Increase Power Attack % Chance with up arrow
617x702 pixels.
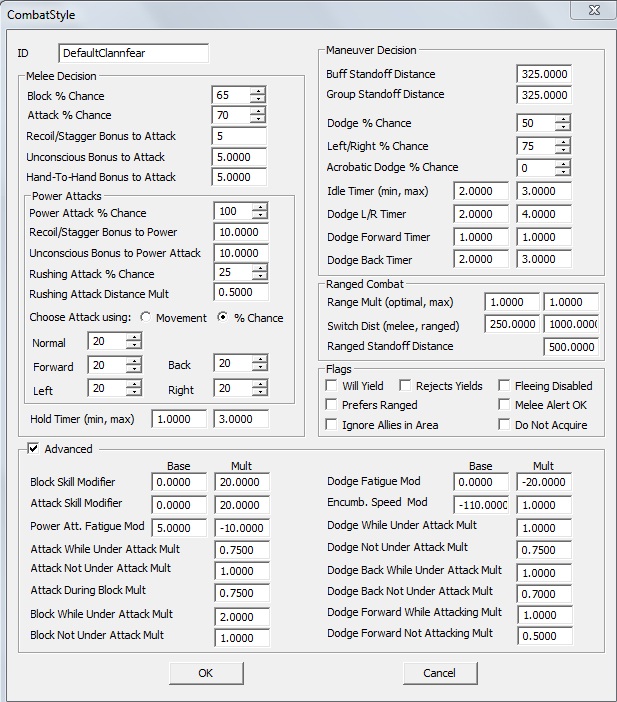(260, 207)
